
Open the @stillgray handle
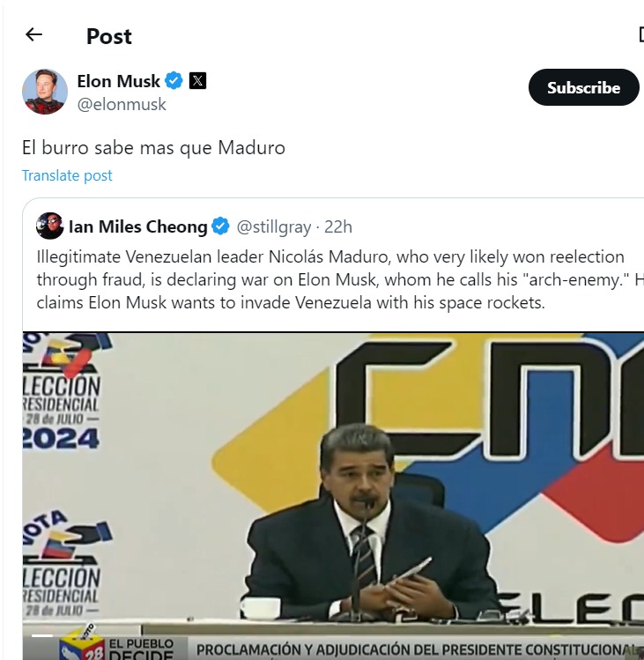point(274,226)
